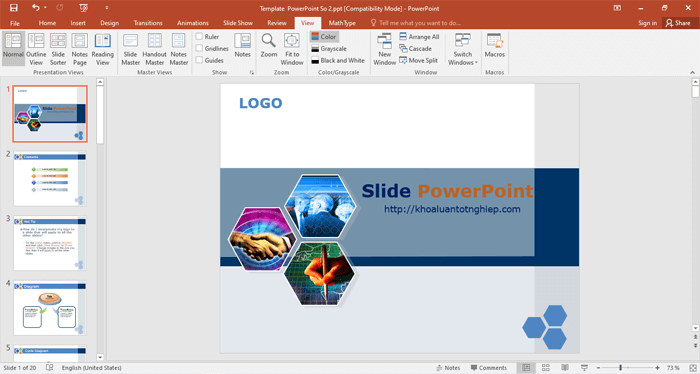700x374 pixels.
Task: Switch to the Insert tab
Action: point(78,23)
